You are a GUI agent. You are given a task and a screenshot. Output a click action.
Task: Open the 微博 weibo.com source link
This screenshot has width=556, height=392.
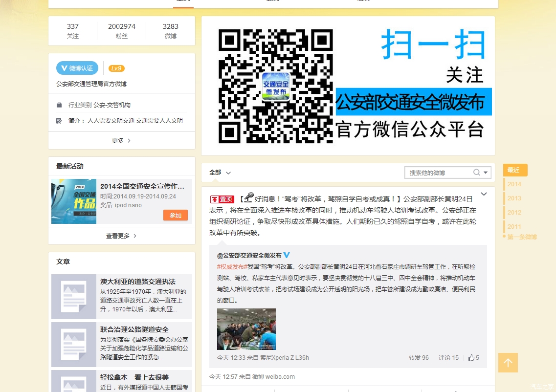tap(273, 376)
